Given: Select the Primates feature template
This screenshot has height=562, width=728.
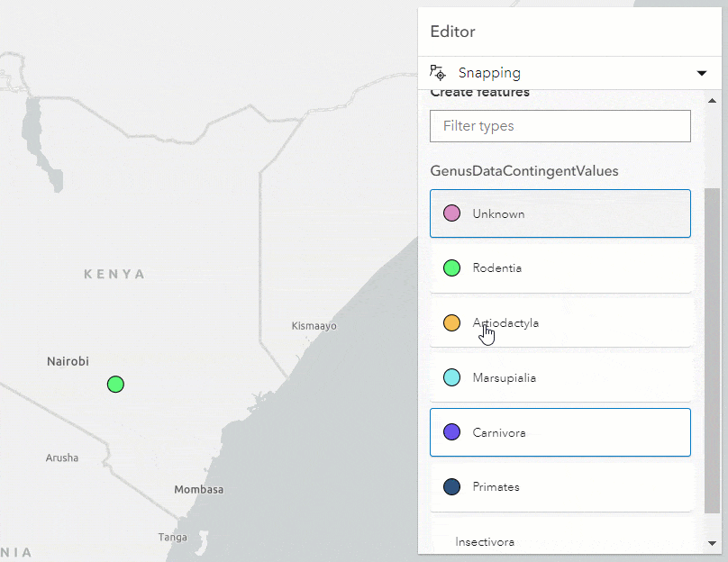Looking at the screenshot, I should point(560,487).
